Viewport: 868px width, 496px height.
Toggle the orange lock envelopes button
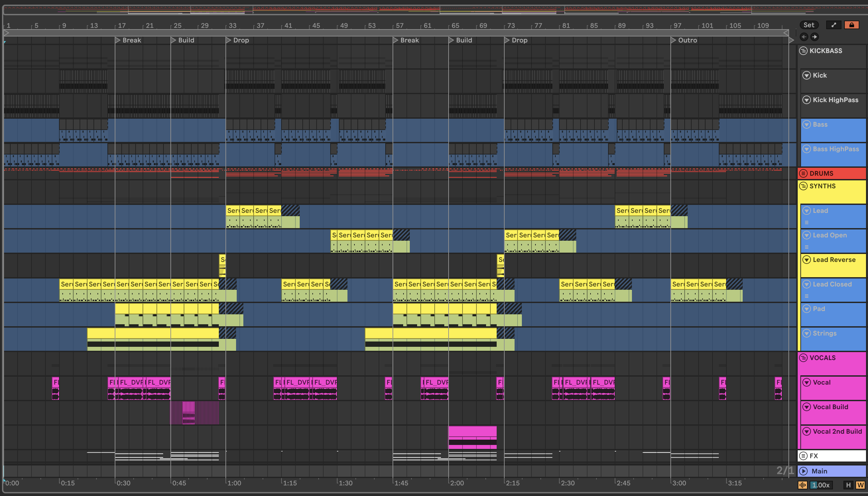[x=851, y=25]
